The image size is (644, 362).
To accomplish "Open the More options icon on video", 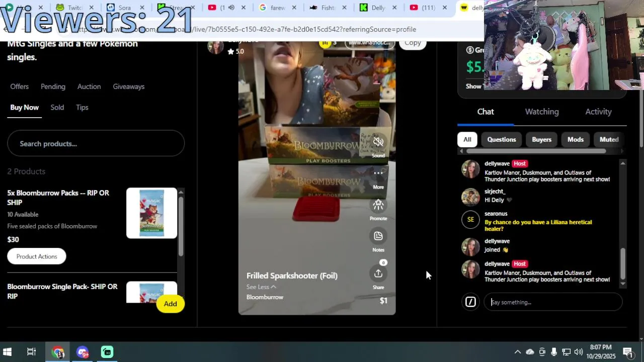I will pyautogui.click(x=378, y=173).
